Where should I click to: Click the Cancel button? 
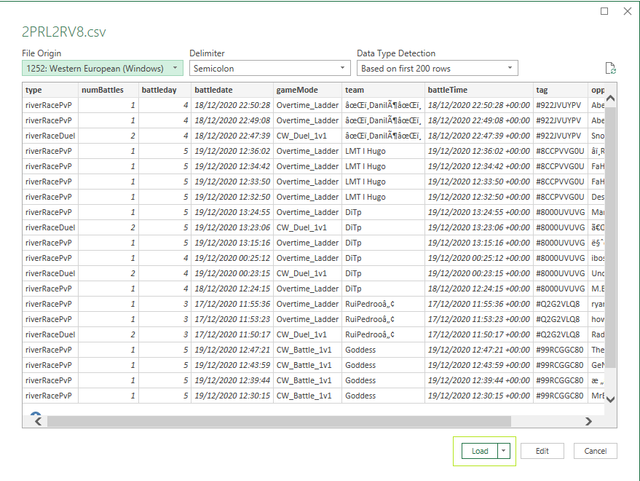tap(595, 451)
